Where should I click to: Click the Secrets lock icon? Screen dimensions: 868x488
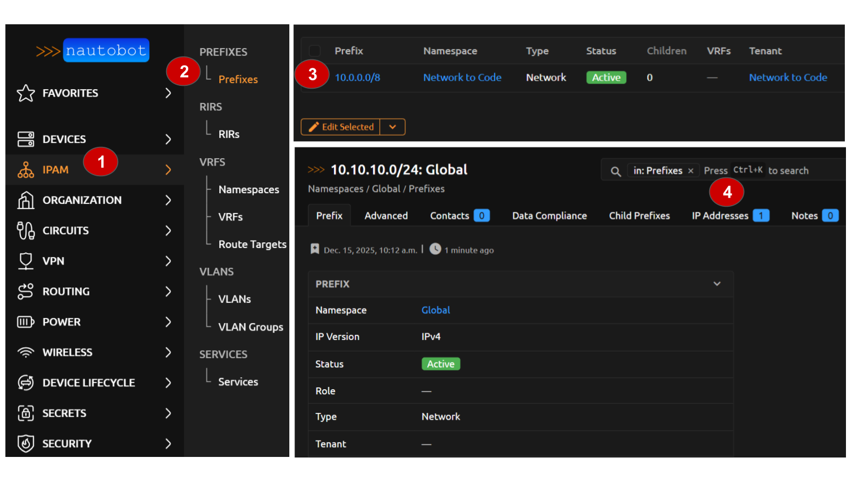26,413
